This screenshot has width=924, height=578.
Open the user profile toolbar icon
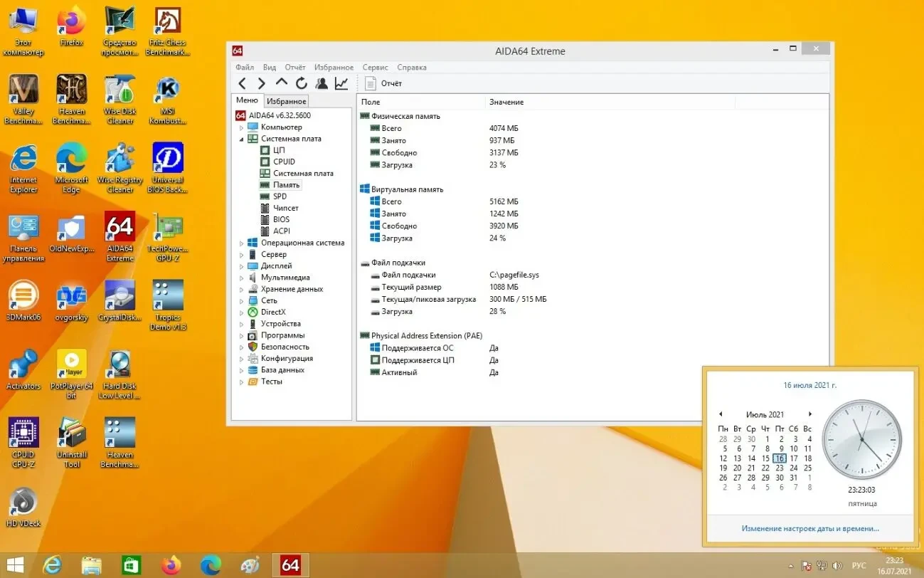[322, 83]
